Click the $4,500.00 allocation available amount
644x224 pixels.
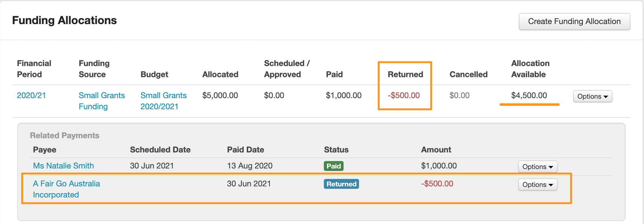point(529,95)
